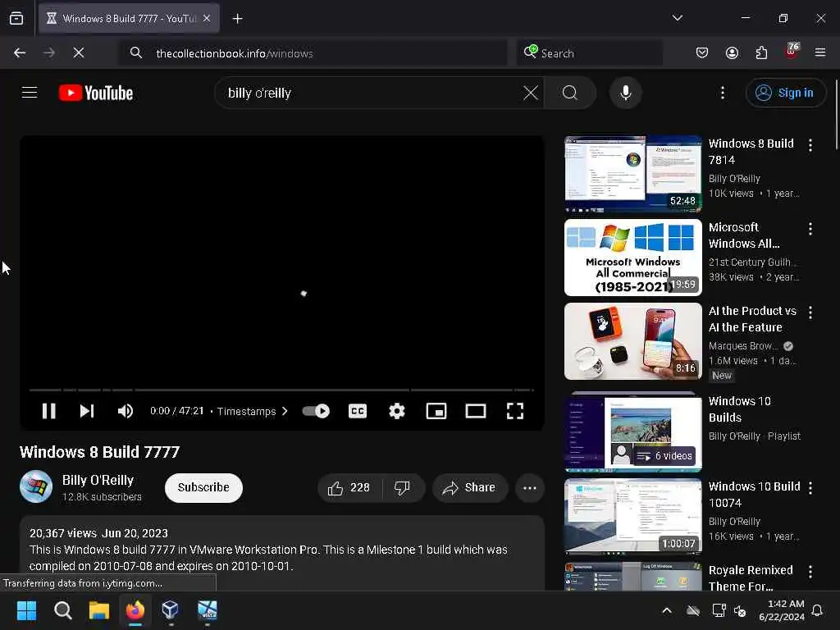Viewport: 840px width, 630px height.
Task: Like the video with 228 likes
Action: [349, 487]
